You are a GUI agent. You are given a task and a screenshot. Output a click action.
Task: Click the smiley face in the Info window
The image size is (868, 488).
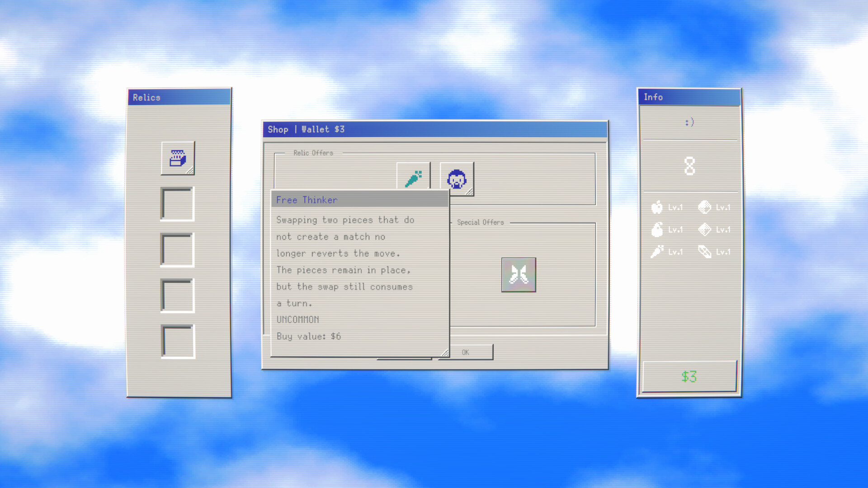[x=689, y=122]
